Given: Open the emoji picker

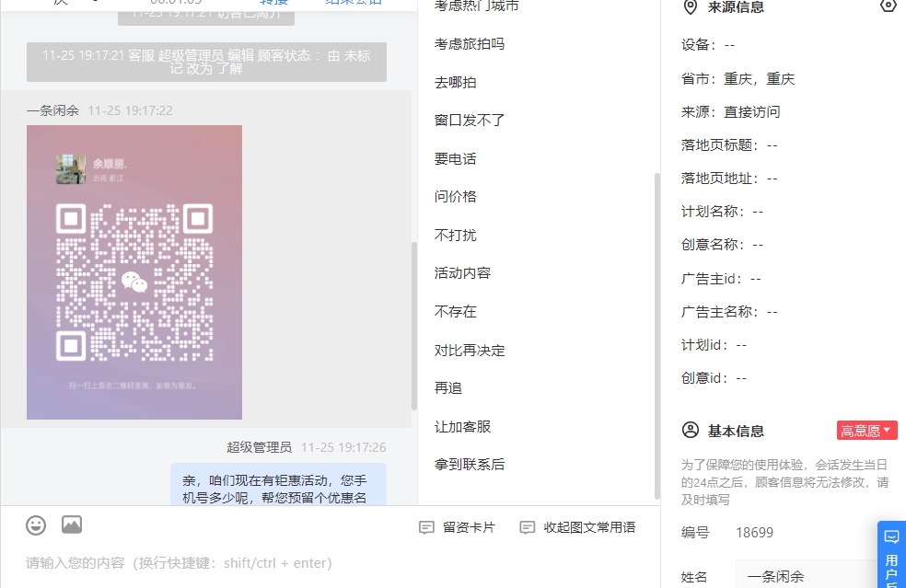Looking at the screenshot, I should pyautogui.click(x=36, y=525).
